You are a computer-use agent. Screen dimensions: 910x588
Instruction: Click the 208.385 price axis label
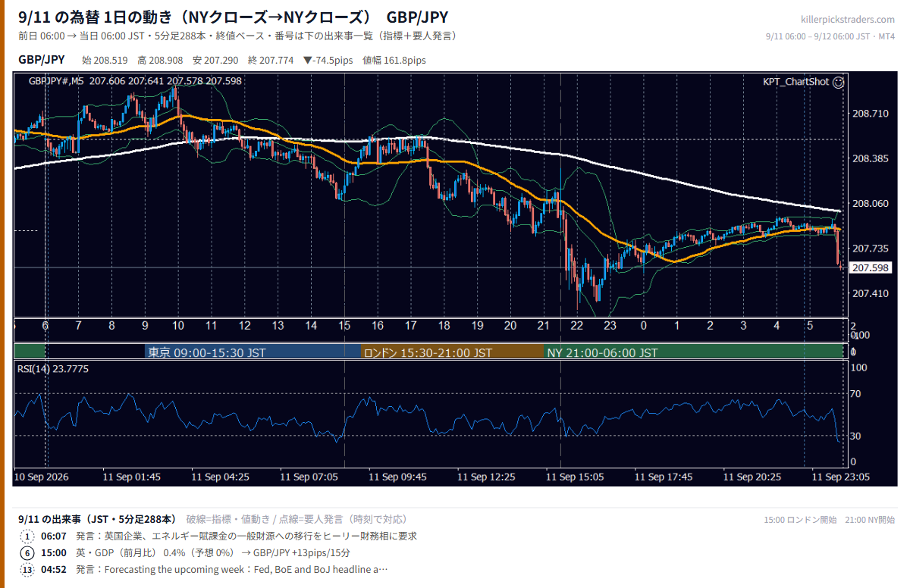coord(871,158)
